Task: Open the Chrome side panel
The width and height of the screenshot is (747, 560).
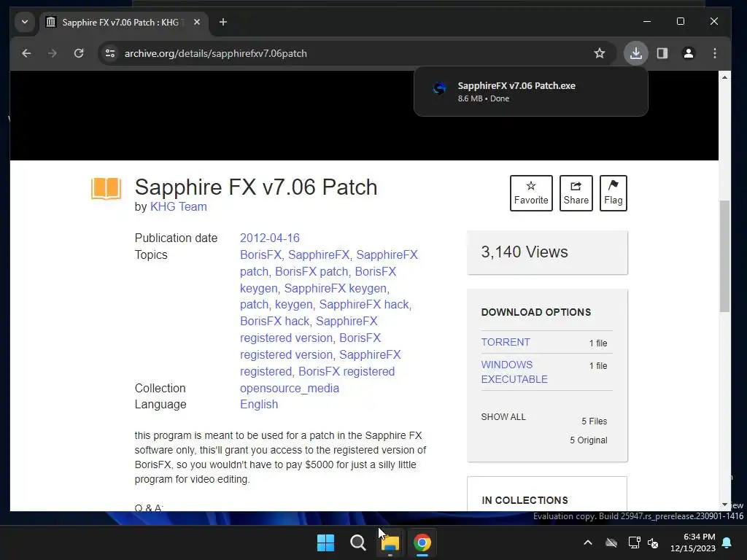Action: click(x=662, y=53)
